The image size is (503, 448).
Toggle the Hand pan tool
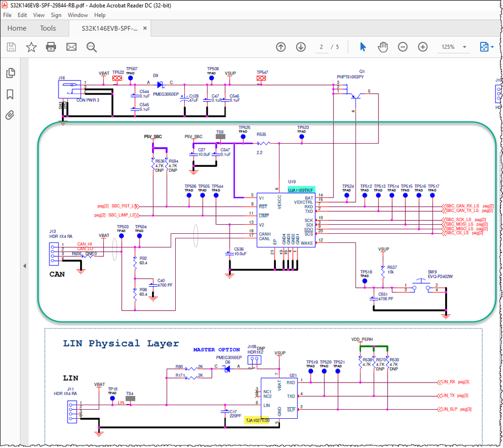pyautogui.click(x=383, y=46)
